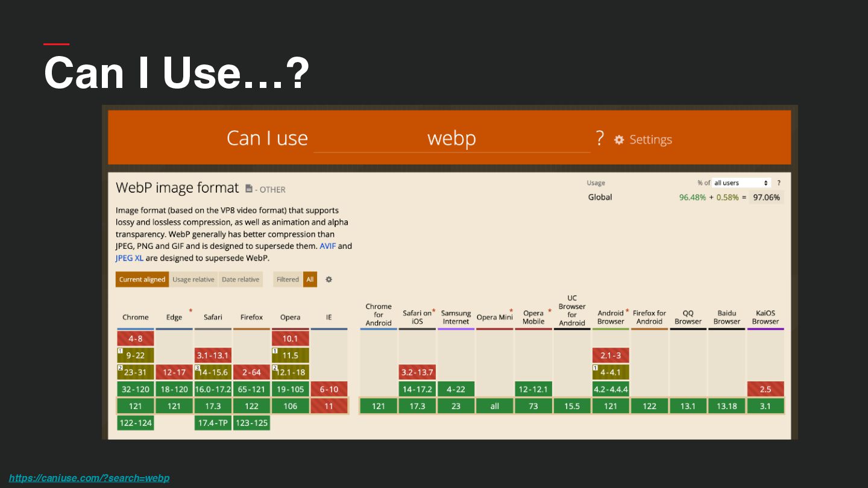Select Baidu Browser 13.18 cell

[x=727, y=406]
